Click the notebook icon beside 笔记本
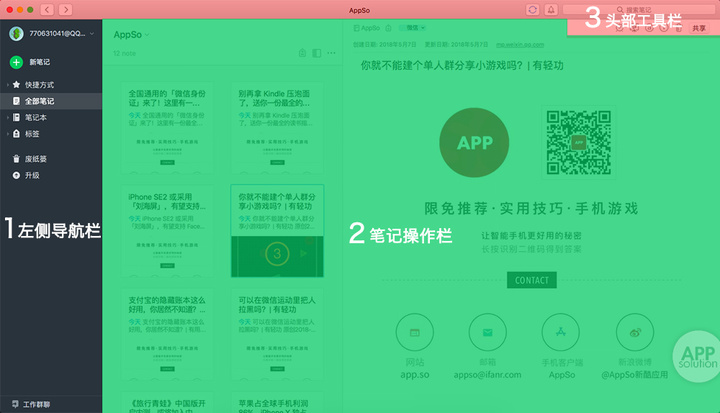This screenshot has height=413, width=720. click(17, 118)
